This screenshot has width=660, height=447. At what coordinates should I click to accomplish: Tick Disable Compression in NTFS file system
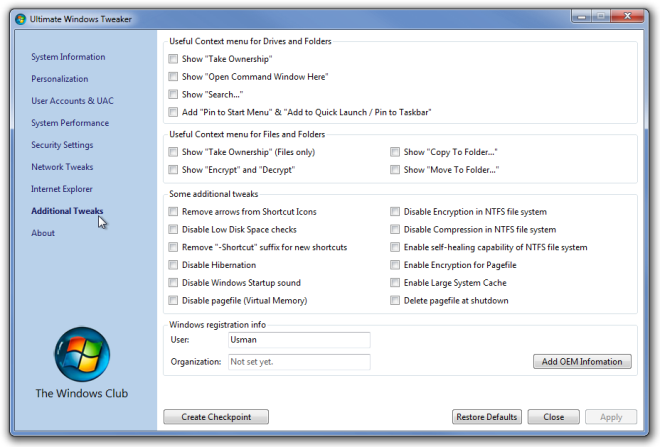coord(395,229)
